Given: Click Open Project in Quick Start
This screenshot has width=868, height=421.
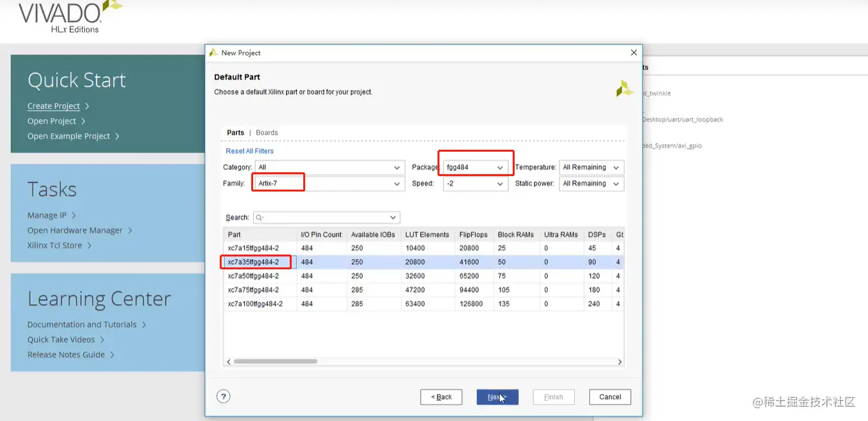Looking at the screenshot, I should 51,121.
